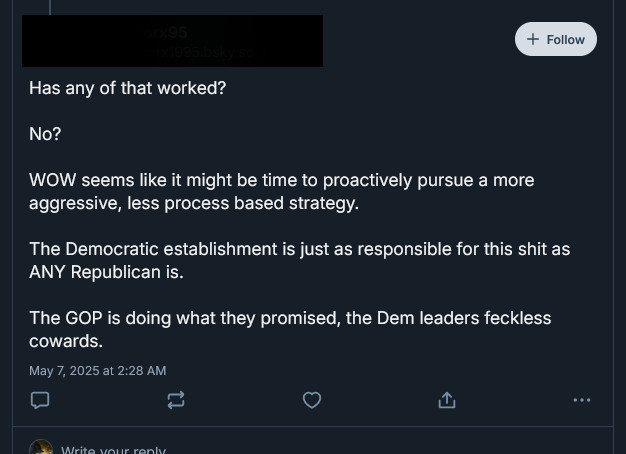Open the May 7, 2025 timestamp link
Screen dimensions: 626x454
coord(97,371)
